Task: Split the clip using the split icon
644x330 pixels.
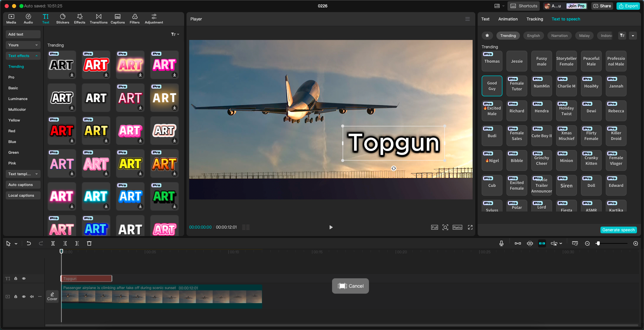Action: [x=53, y=243]
